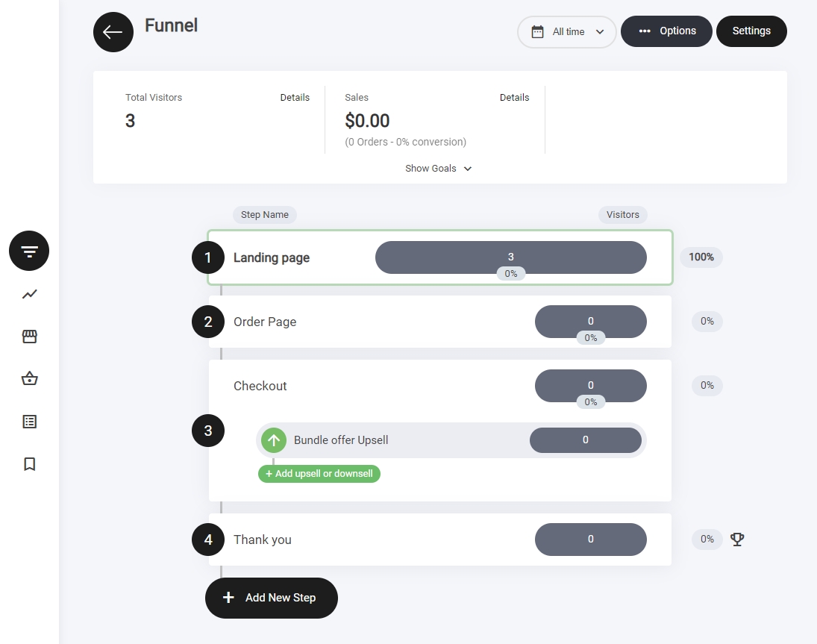The width and height of the screenshot is (817, 644).
Task: View Details for Sales
Action: tap(514, 98)
